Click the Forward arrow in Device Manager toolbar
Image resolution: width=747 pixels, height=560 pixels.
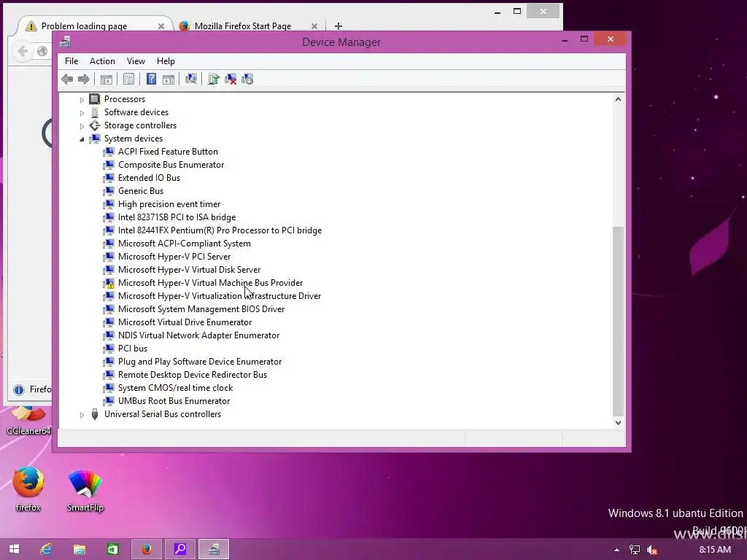tap(83, 79)
